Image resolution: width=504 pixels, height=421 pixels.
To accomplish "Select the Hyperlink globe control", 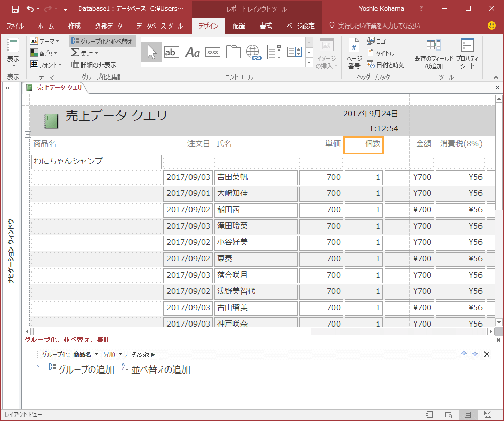I will [254, 53].
